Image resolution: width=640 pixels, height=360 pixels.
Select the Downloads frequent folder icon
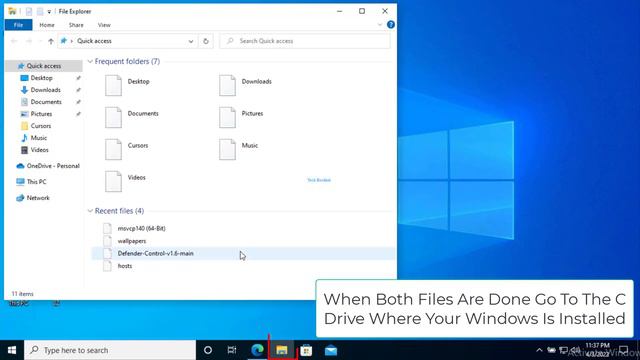(227, 85)
